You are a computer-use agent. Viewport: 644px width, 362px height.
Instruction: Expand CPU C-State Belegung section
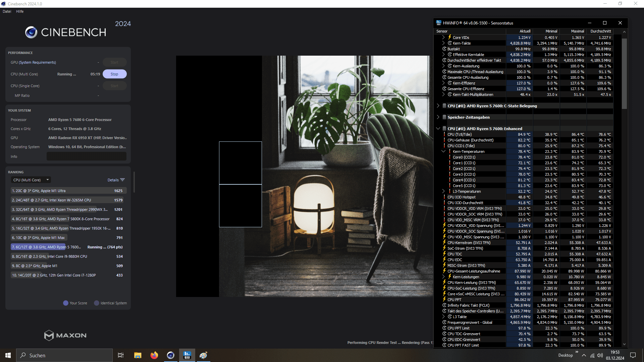438,106
